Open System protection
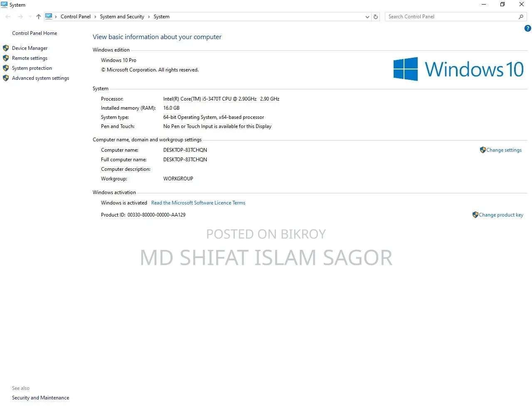The width and height of the screenshot is (532, 409). (x=32, y=68)
